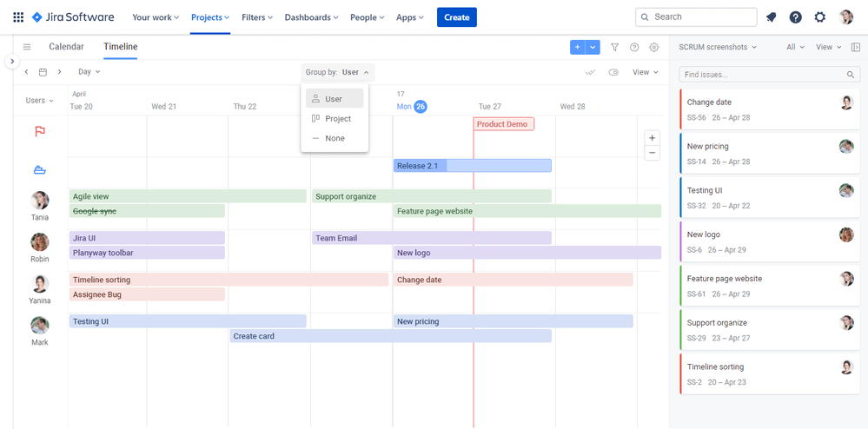
Task: Collapse the Group by User dropdown
Action: coord(338,73)
